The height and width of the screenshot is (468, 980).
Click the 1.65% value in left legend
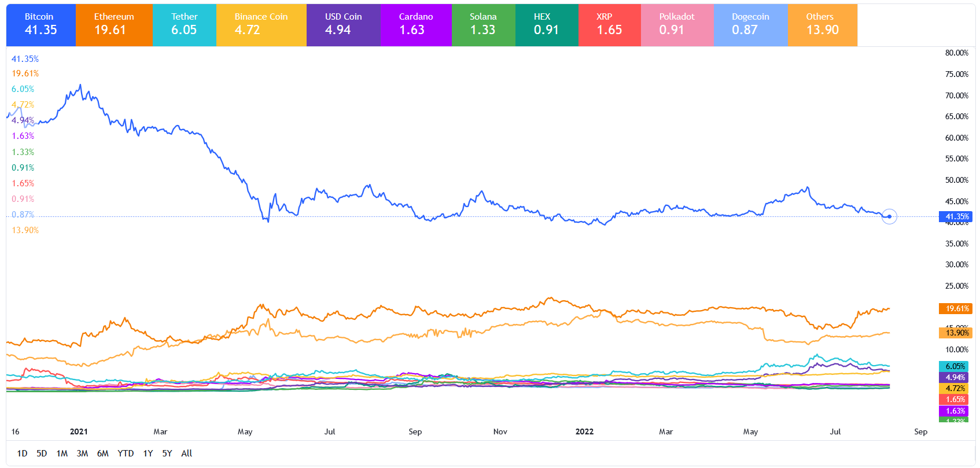(x=23, y=183)
